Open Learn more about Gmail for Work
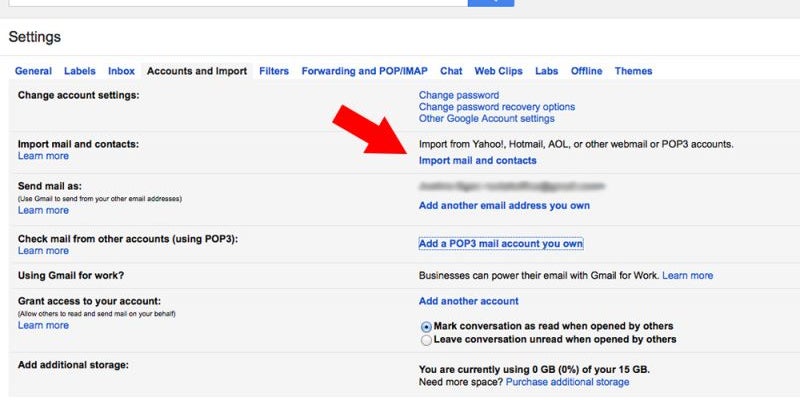800x400 pixels. [x=687, y=276]
